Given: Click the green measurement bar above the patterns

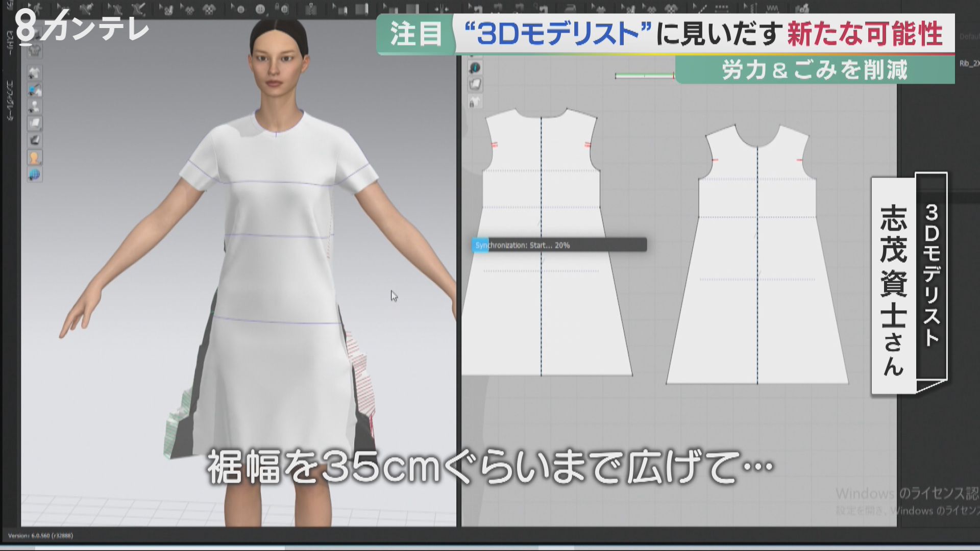Looking at the screenshot, I should (644, 76).
